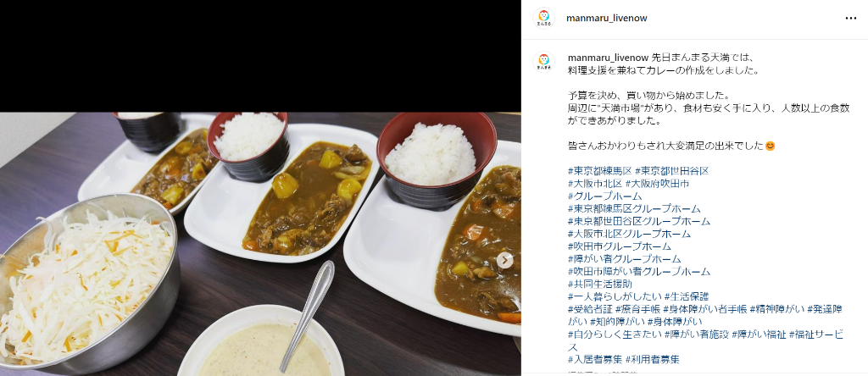Image resolution: width=868 pixels, height=376 pixels.
Task: Open manmaru_livenow username in caption
Action: [x=608, y=58]
